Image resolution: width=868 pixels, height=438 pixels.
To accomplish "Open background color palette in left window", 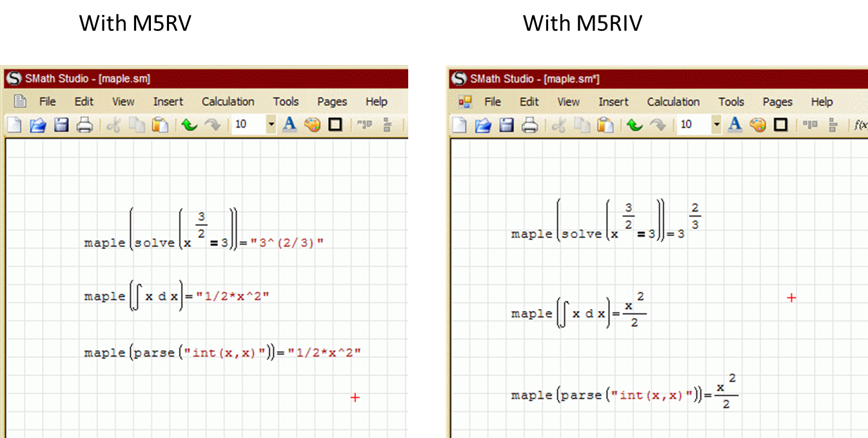I will [312, 124].
